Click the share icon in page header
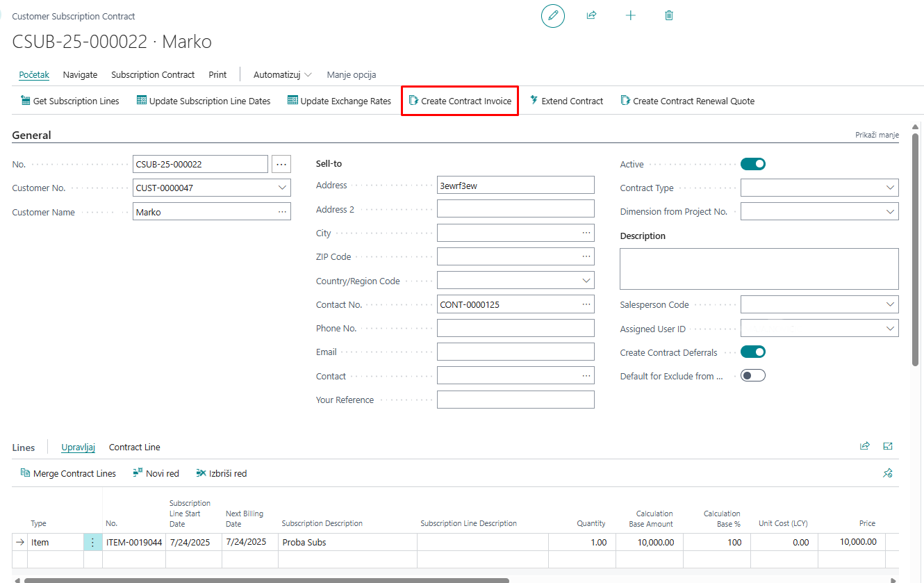 [591, 15]
